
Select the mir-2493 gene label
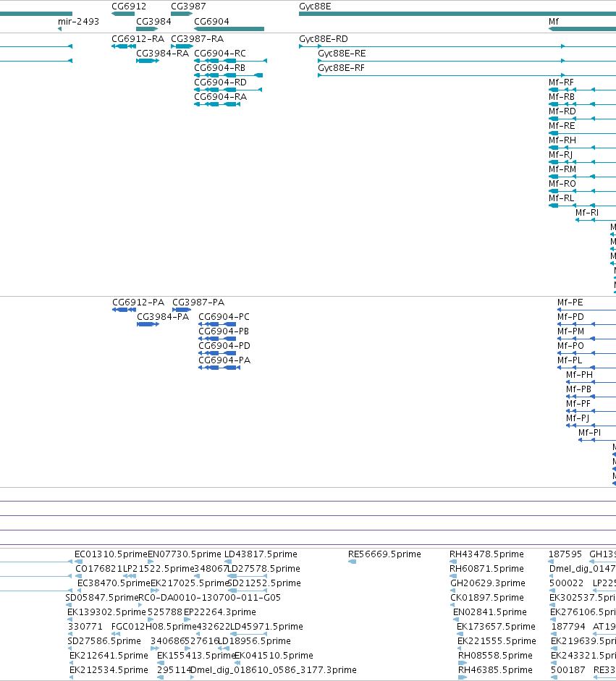[x=78, y=21]
